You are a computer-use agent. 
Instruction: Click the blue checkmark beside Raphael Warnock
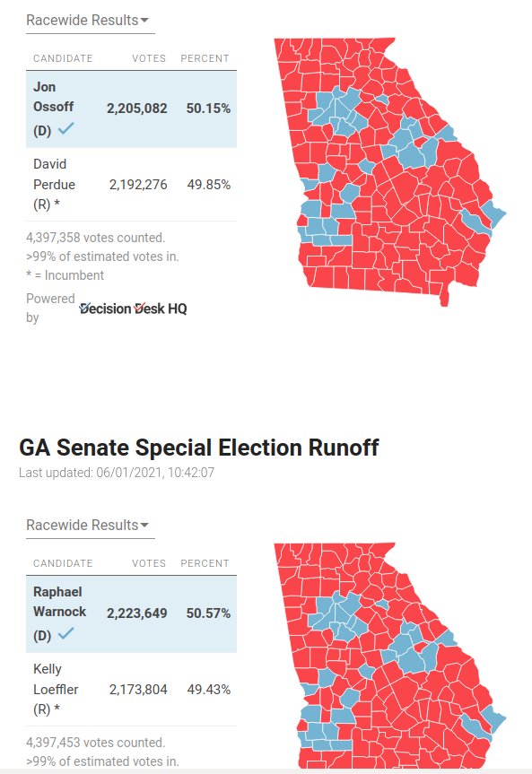click(65, 634)
